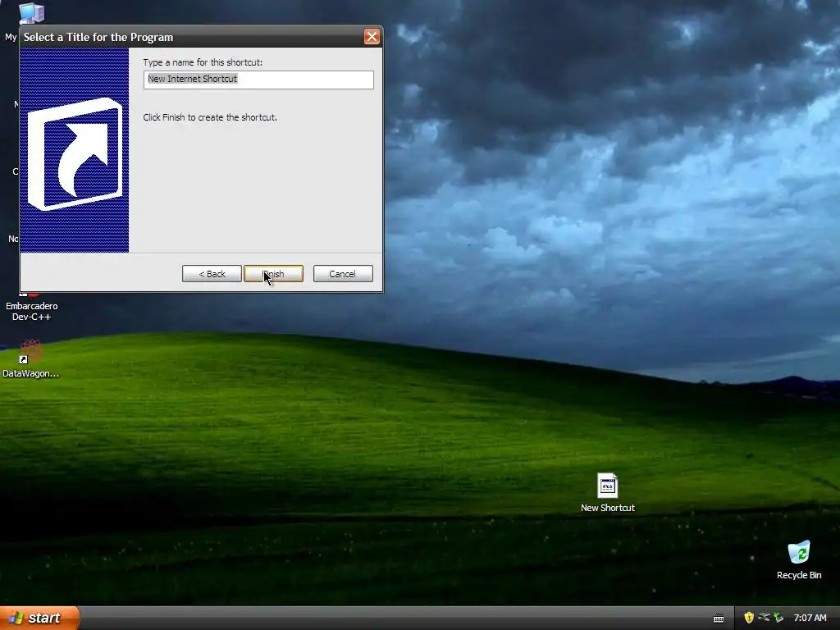The height and width of the screenshot is (630, 840).
Task: Click the on-screen keyboard taskbar icon
Action: [719, 619]
